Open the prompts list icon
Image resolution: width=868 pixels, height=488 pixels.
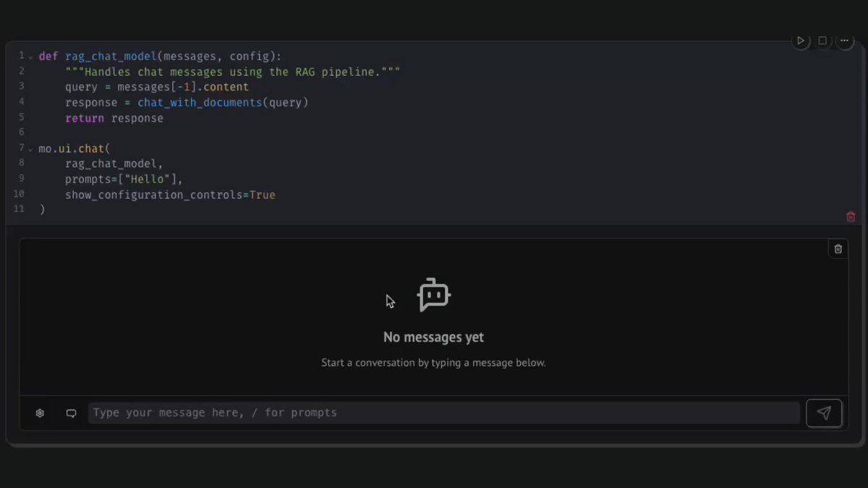coord(71,414)
